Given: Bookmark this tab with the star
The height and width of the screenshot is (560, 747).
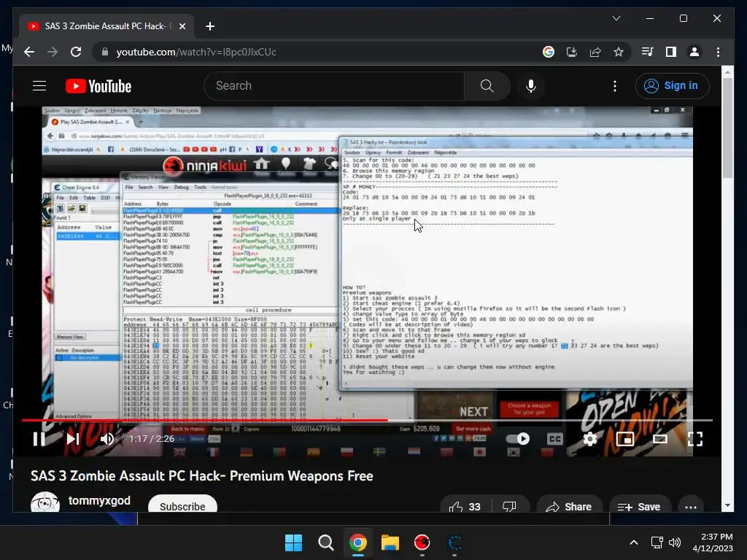Looking at the screenshot, I should tap(619, 52).
